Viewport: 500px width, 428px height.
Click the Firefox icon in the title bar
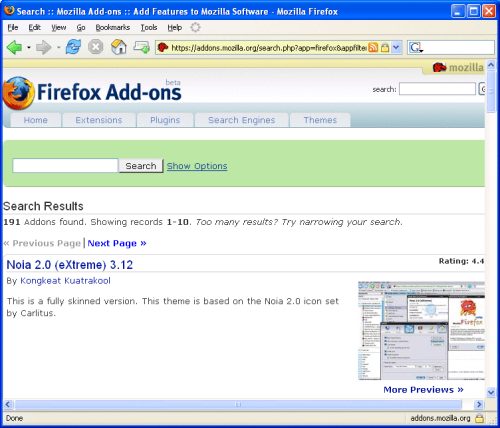click(9, 11)
